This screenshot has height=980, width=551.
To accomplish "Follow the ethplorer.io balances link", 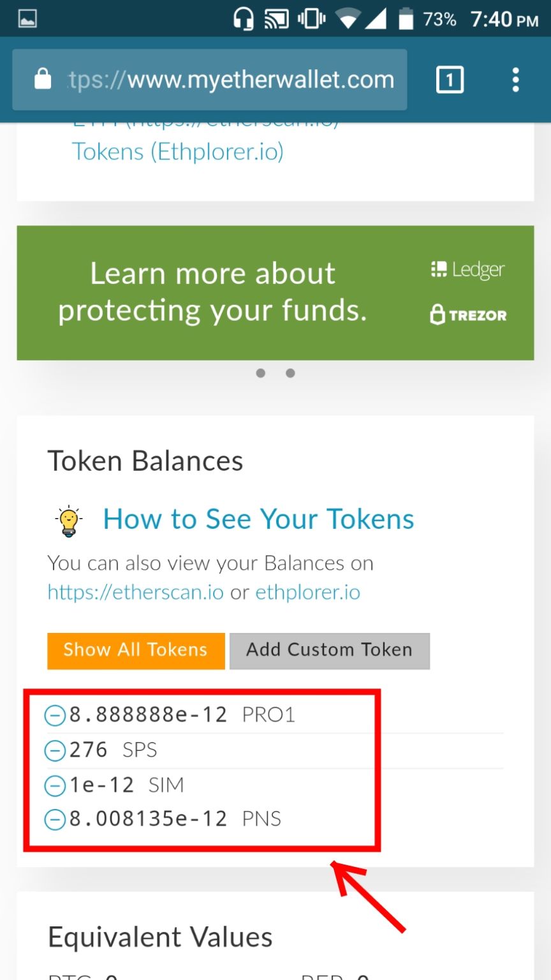I will pos(307,593).
